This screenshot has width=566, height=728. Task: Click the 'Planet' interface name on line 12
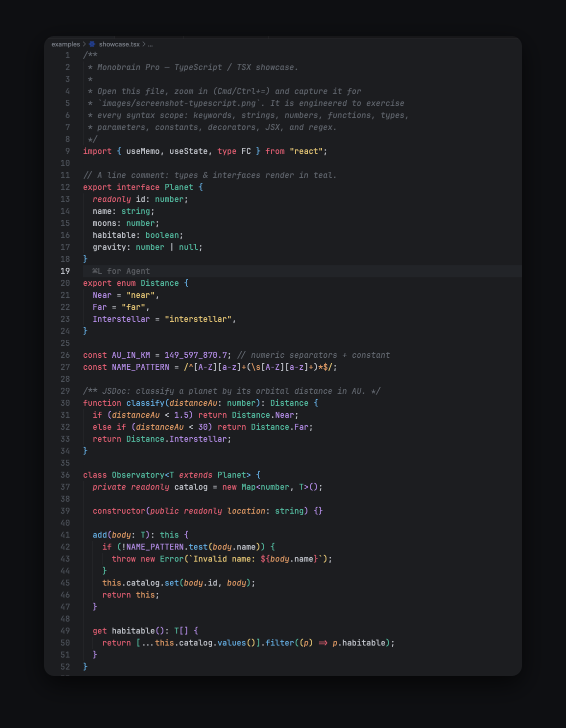[179, 187]
